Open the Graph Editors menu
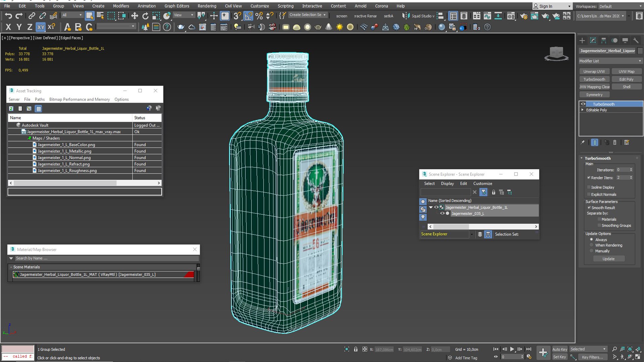The height and width of the screenshot is (362, 644). coord(177,6)
